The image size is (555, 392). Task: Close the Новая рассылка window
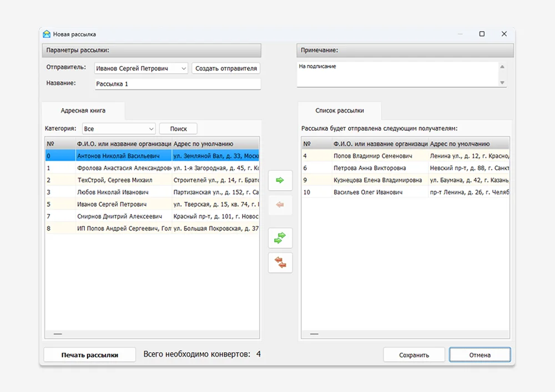pos(504,34)
